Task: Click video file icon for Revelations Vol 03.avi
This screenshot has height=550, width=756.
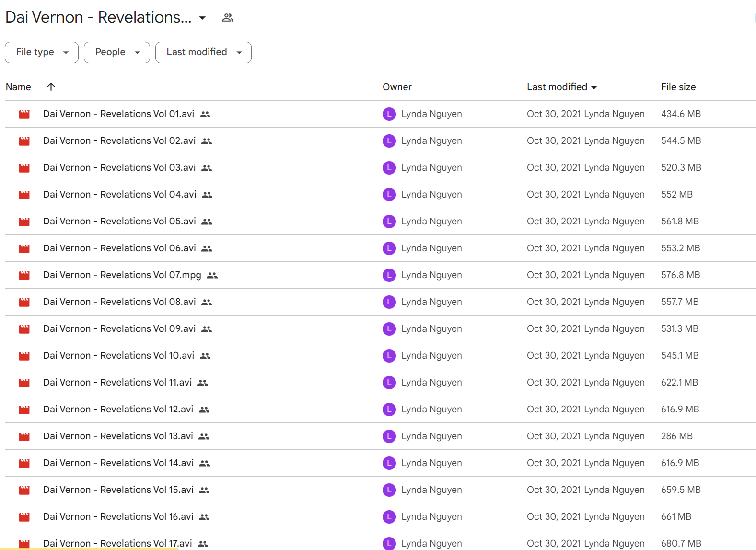Action: coord(24,168)
